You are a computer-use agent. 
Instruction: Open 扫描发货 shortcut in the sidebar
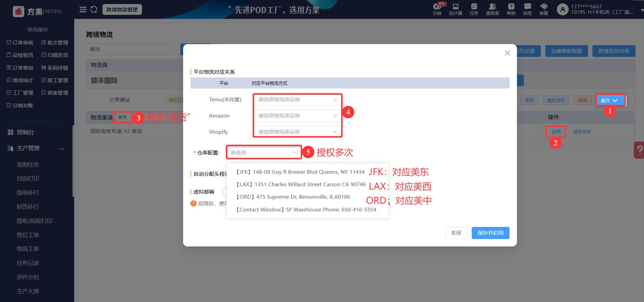[x=55, y=55]
